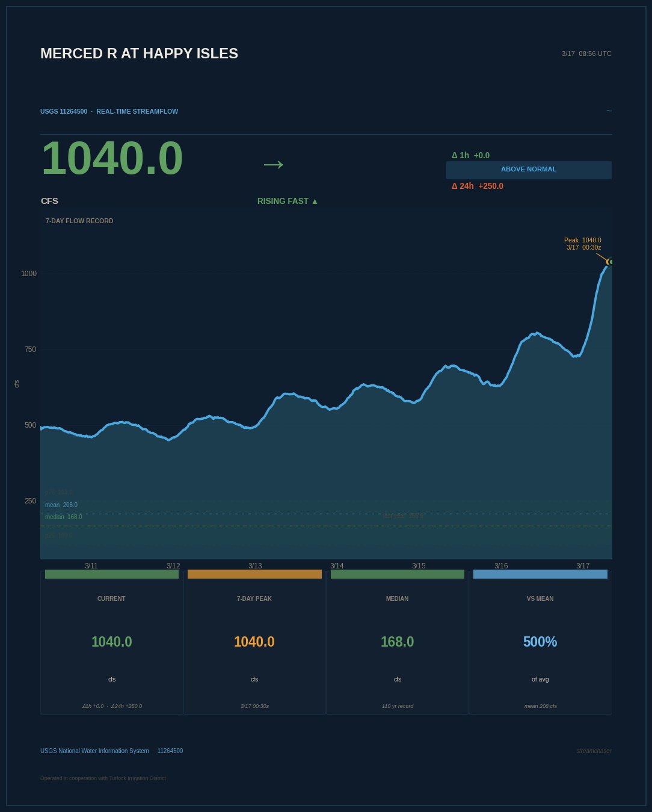This screenshot has height=812, width=652.
Task: Click the Peak 1040.0 annotation label
Action: (x=583, y=244)
